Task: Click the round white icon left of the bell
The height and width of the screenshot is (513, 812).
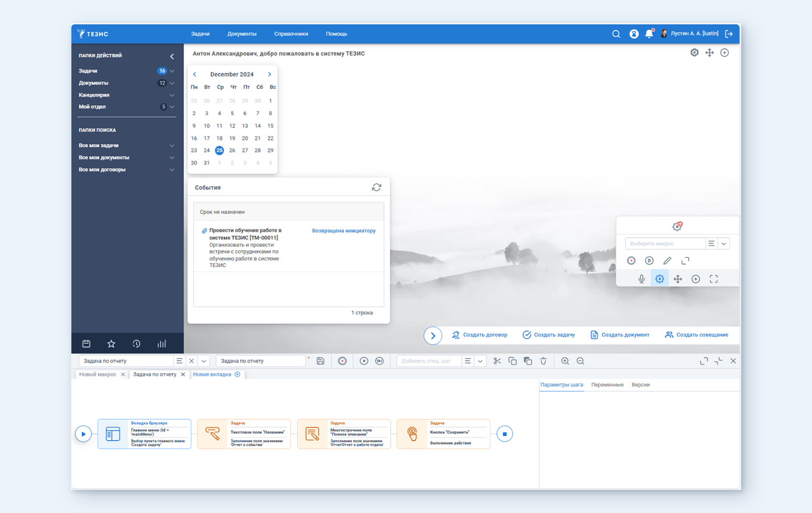Action: (x=634, y=34)
